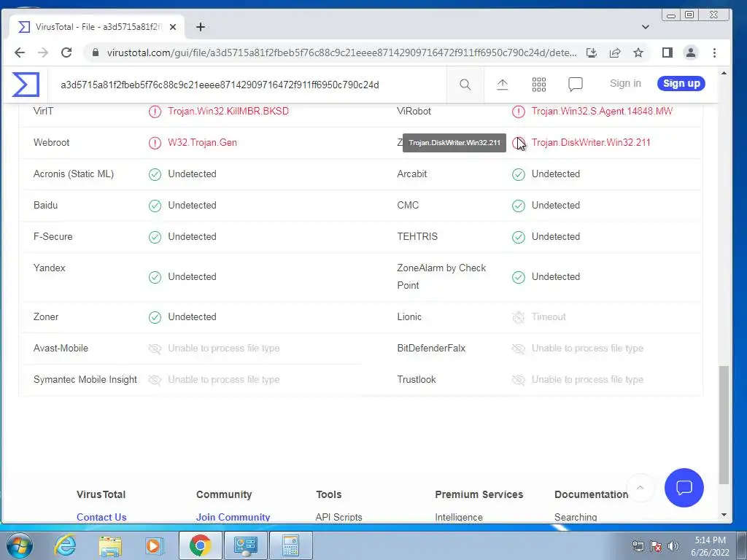Image resolution: width=747 pixels, height=560 pixels.
Task: Expand the tab search chevron
Action: (x=646, y=27)
